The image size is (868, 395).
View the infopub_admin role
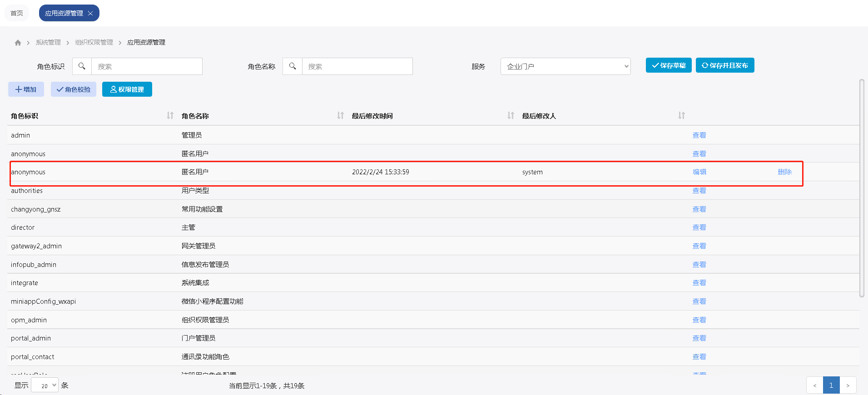tap(699, 265)
